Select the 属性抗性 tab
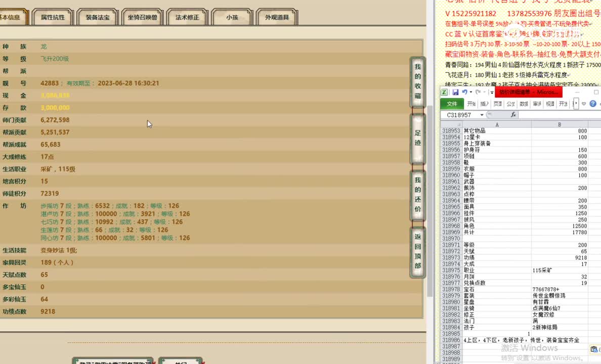 pyautogui.click(x=53, y=17)
